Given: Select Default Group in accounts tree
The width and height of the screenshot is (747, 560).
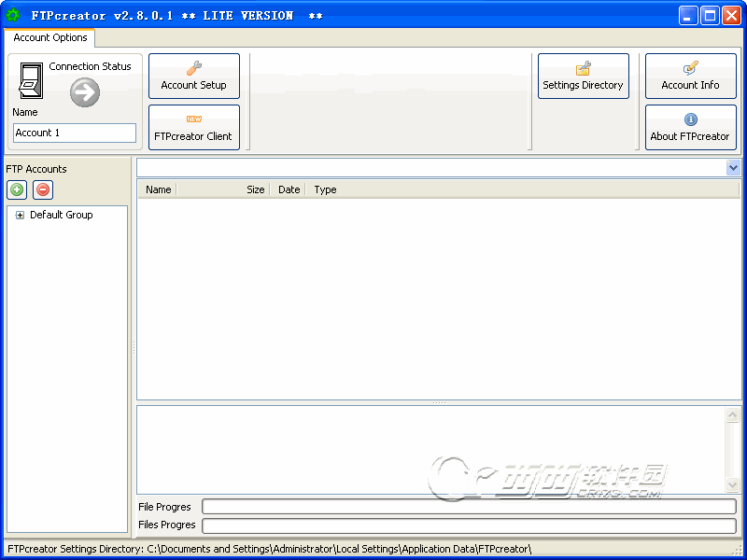Looking at the screenshot, I should point(61,215).
